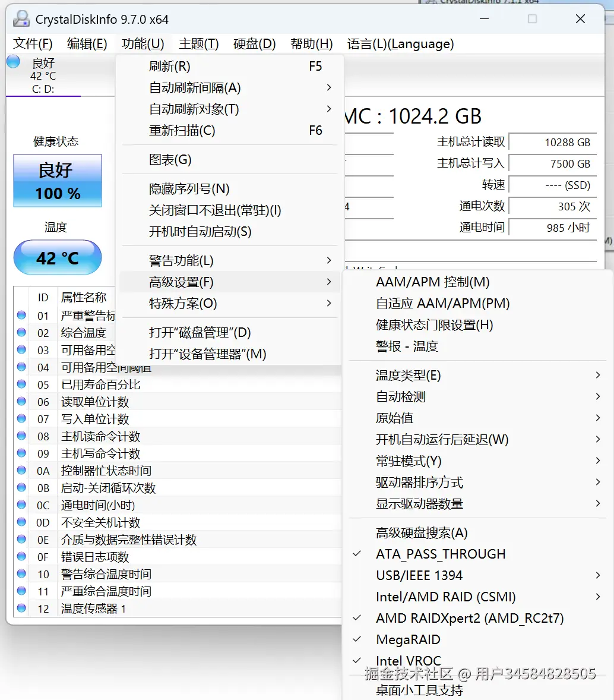Screen dimensions: 614x700
Task: Click the CrystalDiskInfo app icon in title bar
Action: (21, 19)
